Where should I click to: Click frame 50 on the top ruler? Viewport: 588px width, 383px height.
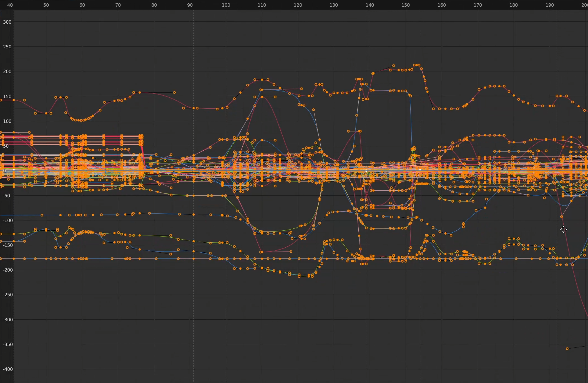(46, 5)
